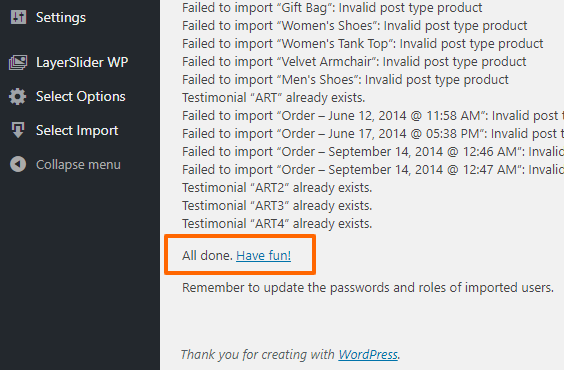
Task: Click the 'Remember to update the passwords' notice
Action: click(x=368, y=288)
